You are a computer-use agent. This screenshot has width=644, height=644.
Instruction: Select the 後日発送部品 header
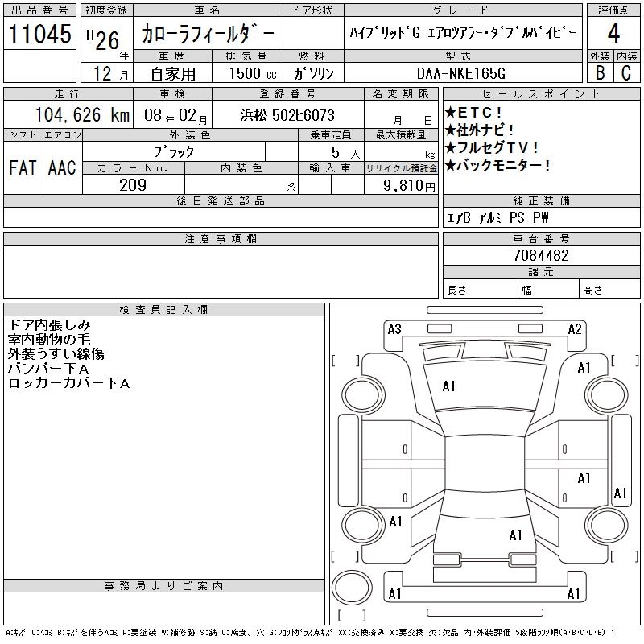point(221,200)
